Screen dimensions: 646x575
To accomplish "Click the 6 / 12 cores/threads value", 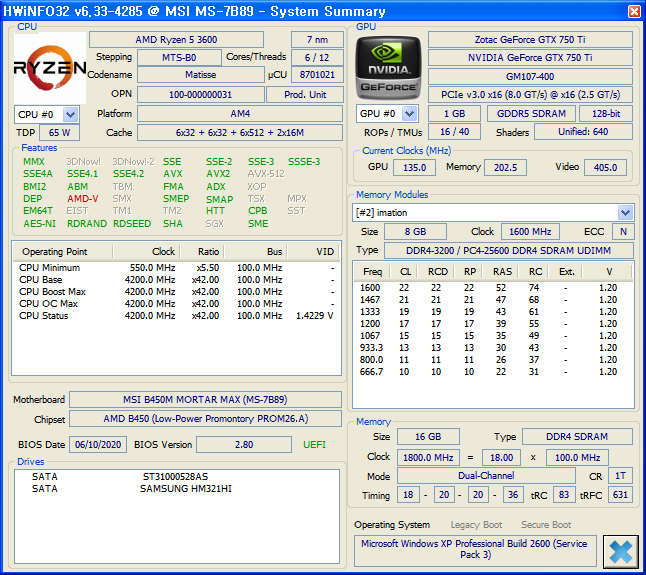I will (x=317, y=58).
